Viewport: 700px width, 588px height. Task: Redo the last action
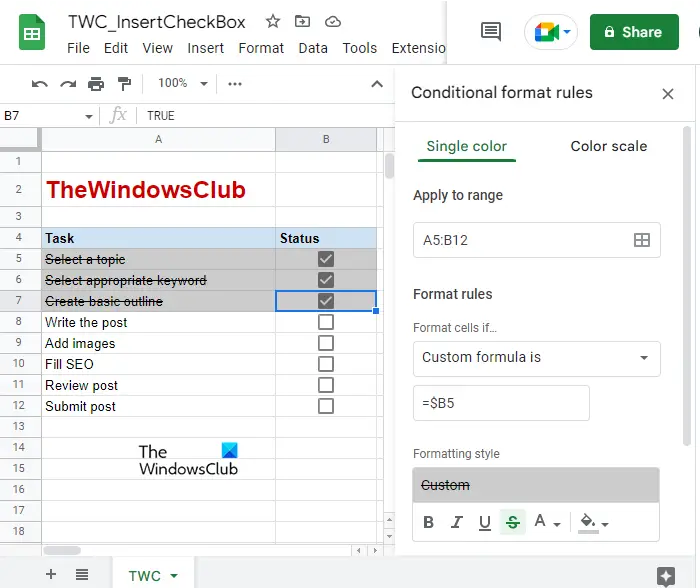68,84
